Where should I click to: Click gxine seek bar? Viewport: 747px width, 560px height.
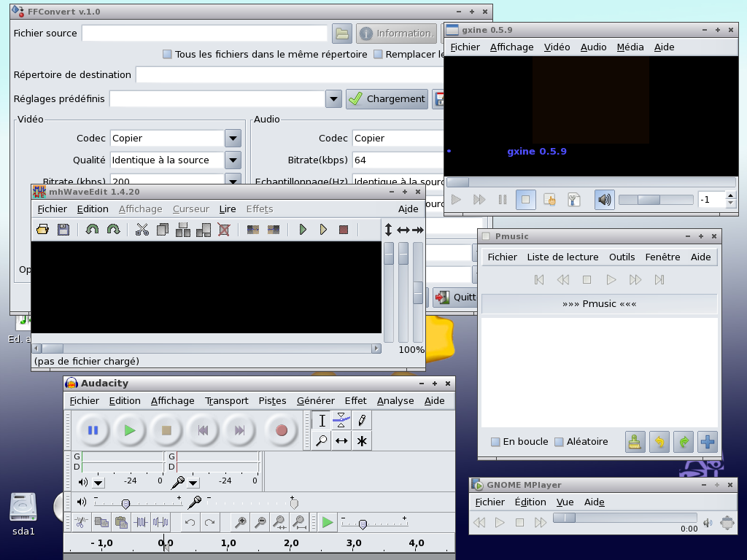591,182
